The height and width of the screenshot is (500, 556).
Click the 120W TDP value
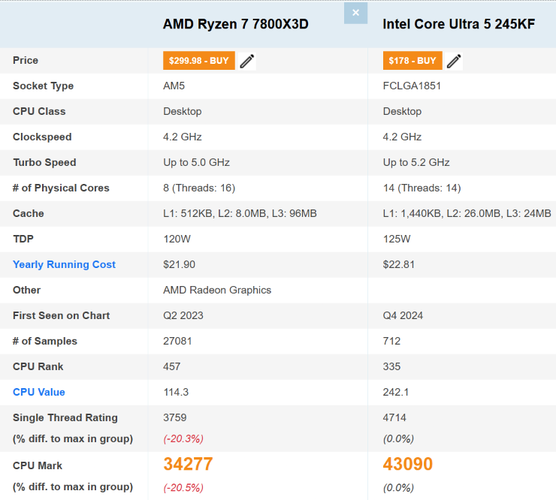pos(177,239)
